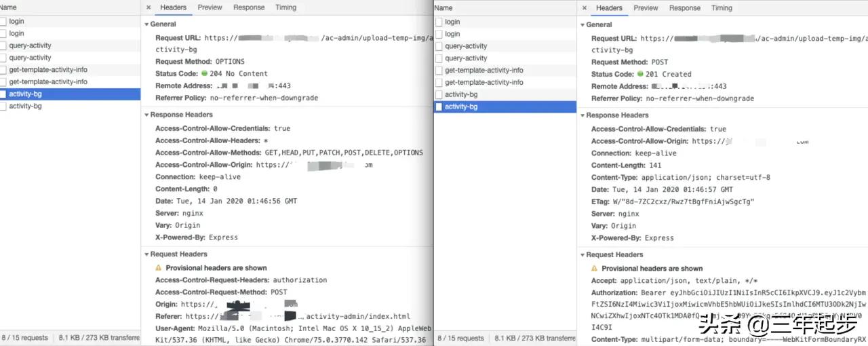Click '8 / 15 requests' in left status bar
The width and height of the screenshot is (868, 346).
click(x=25, y=337)
